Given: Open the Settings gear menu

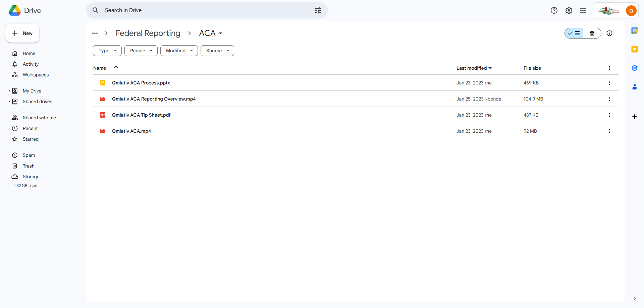Looking at the screenshot, I should point(569,10).
